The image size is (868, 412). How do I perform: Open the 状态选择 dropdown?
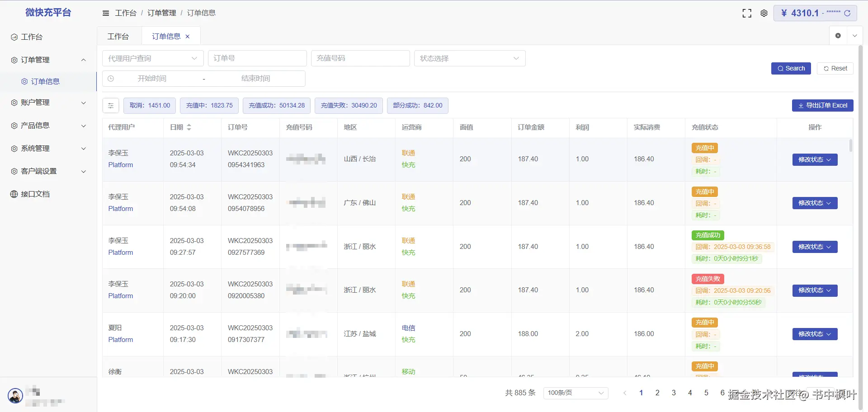(x=470, y=58)
